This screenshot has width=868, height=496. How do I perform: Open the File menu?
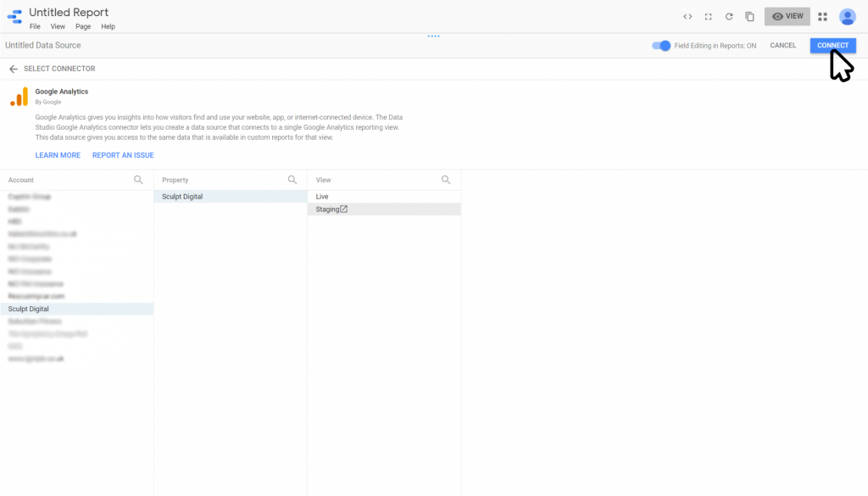(x=35, y=26)
